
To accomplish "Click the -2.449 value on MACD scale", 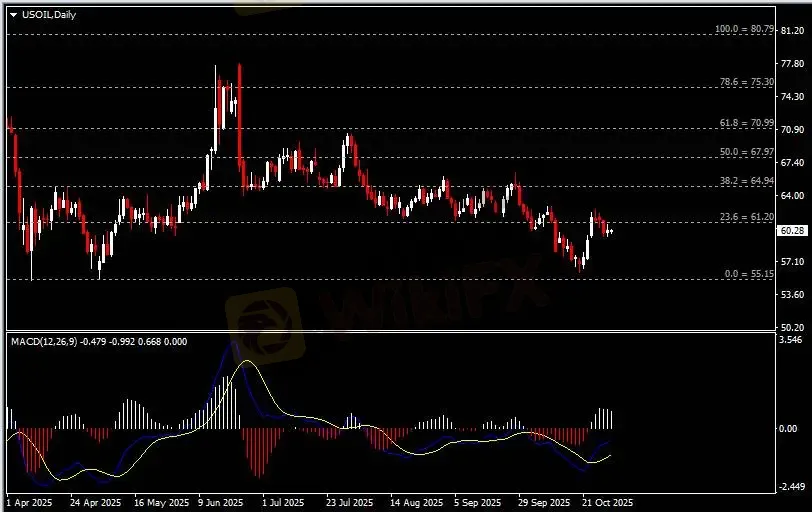I will coord(791,487).
